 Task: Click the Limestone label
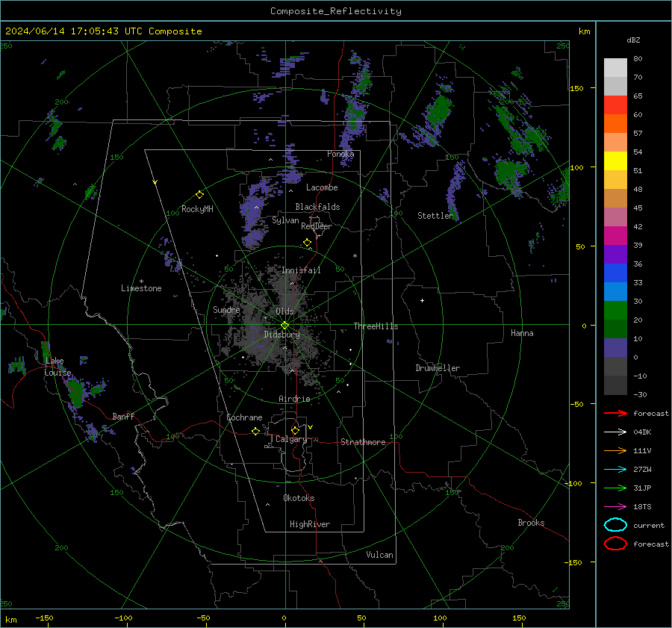pos(141,288)
